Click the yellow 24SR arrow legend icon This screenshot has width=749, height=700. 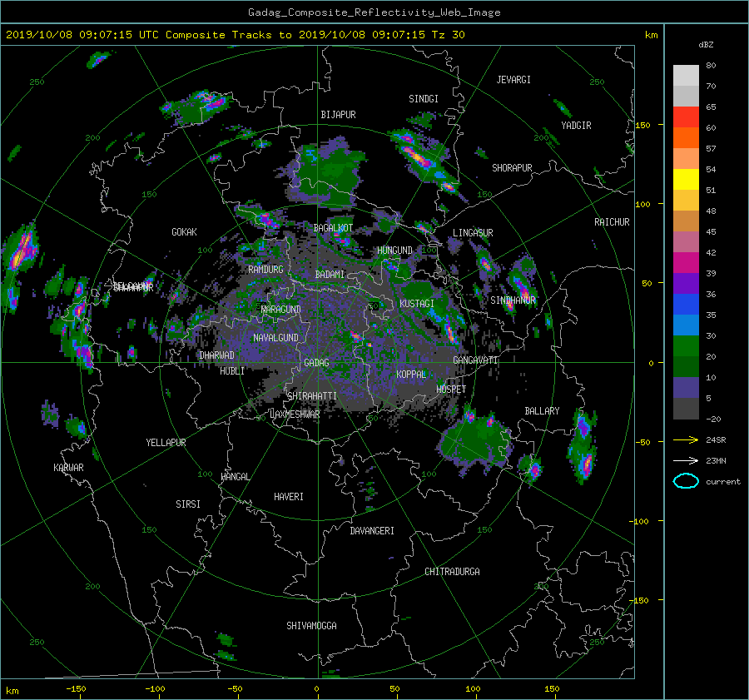tap(686, 439)
